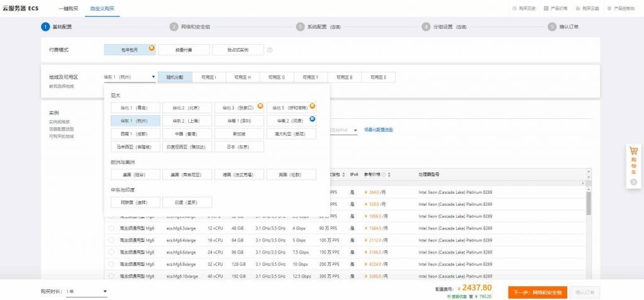Image resolution: width=644 pixels, height=300 pixels.
Task: Collapse the 华东1 (杭州) region dropdown
Action: pyautogui.click(x=130, y=77)
